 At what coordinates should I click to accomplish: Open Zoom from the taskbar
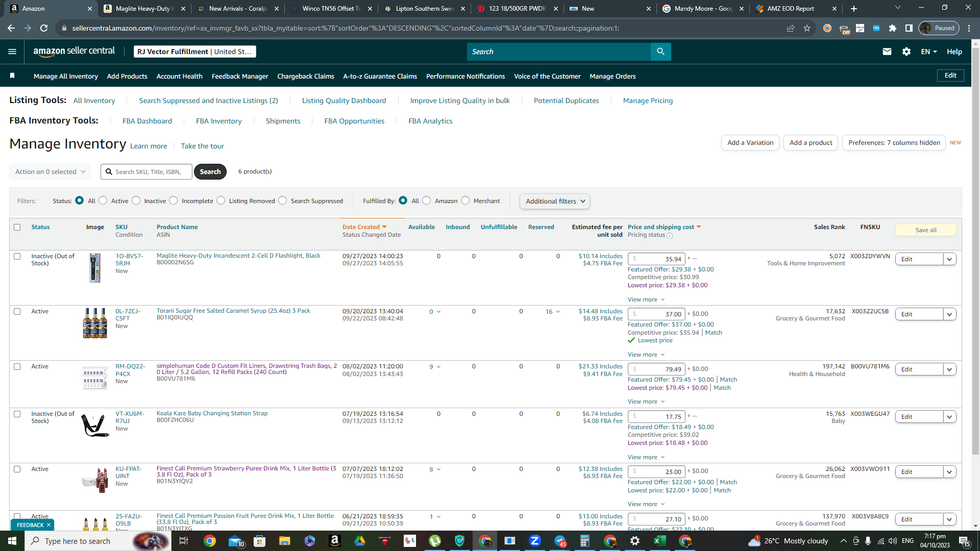pos(535,541)
